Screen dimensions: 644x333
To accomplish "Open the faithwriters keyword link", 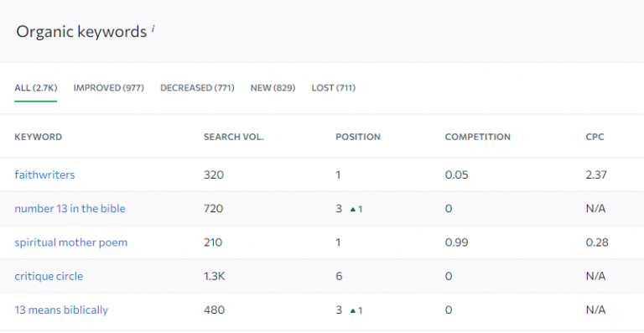I will coord(44,175).
